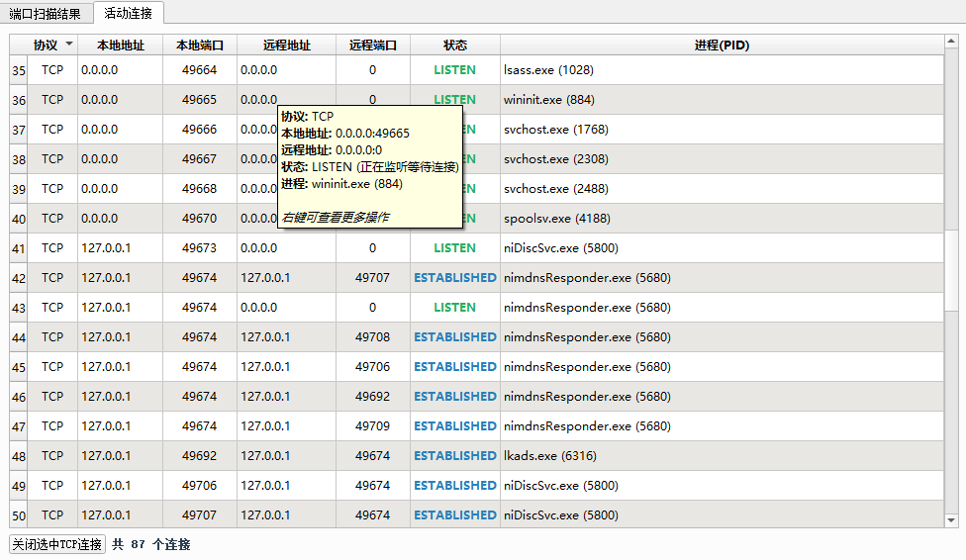Screen dimensions: 966x560
Task: Click local port 49673 cell
Action: [200, 248]
